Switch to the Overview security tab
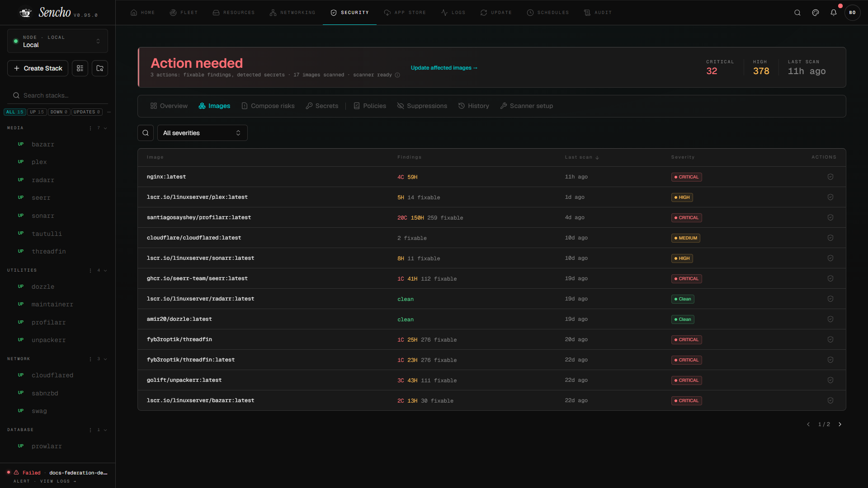The width and height of the screenshot is (868, 488). coord(169,106)
